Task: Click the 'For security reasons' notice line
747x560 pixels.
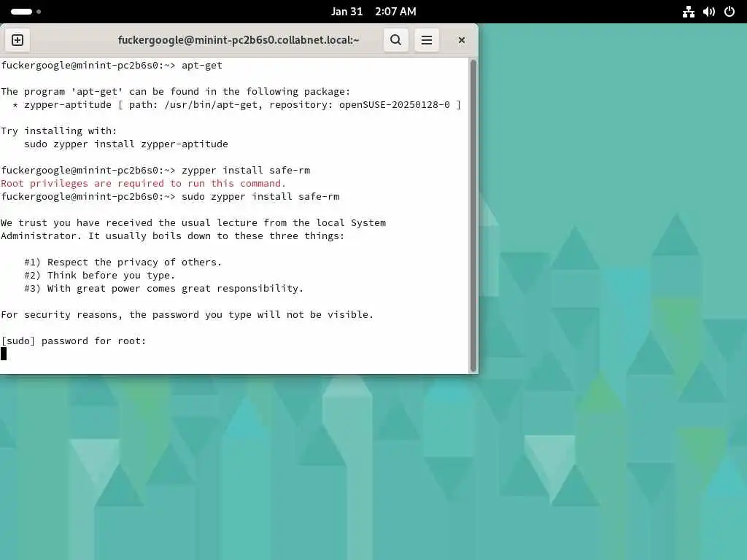Action: (x=187, y=314)
